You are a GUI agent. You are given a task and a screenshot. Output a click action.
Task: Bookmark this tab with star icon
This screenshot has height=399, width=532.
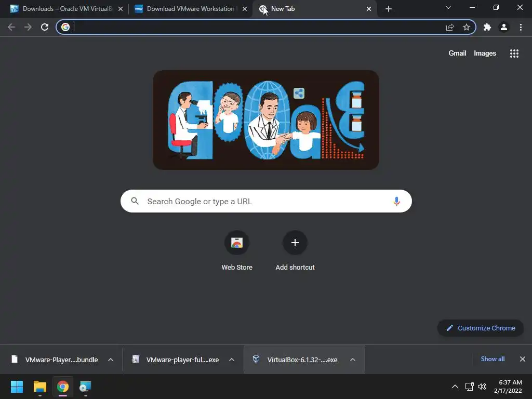[467, 27]
